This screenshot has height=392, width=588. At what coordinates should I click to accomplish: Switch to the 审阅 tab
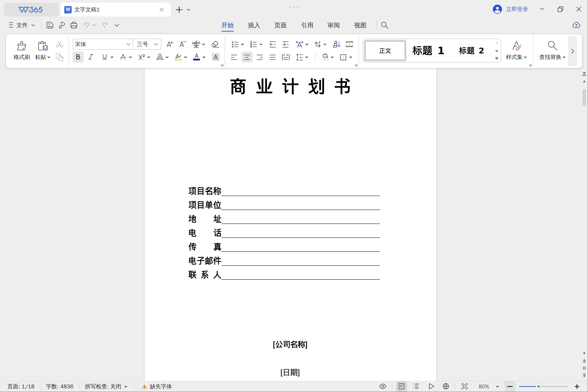pyautogui.click(x=334, y=25)
